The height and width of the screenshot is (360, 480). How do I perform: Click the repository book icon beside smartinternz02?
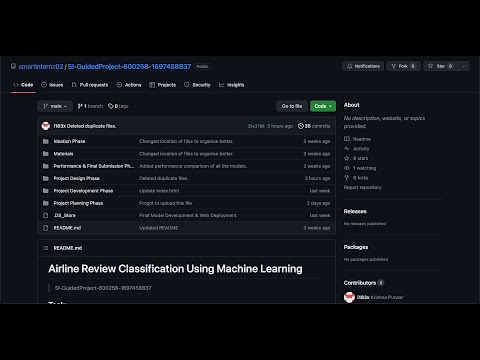pyautogui.click(x=13, y=66)
